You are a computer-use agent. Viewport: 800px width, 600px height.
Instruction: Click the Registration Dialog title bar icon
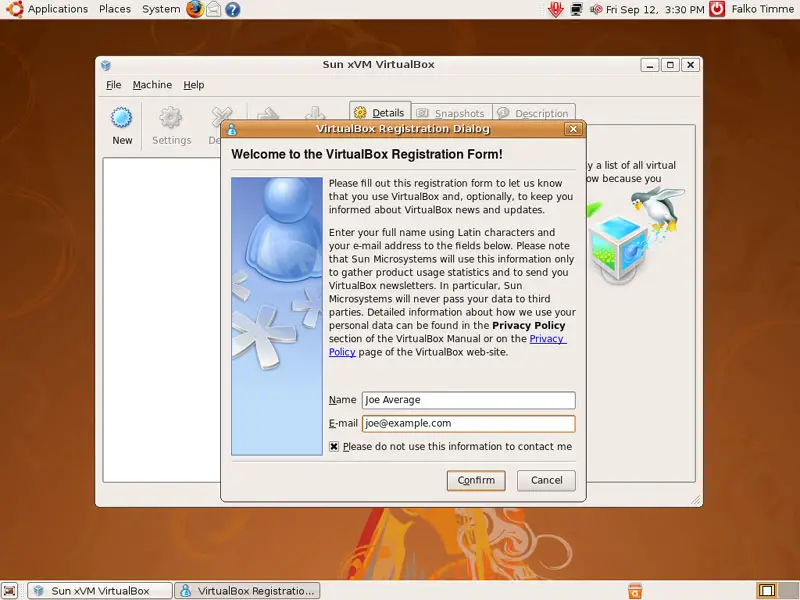(x=232, y=130)
